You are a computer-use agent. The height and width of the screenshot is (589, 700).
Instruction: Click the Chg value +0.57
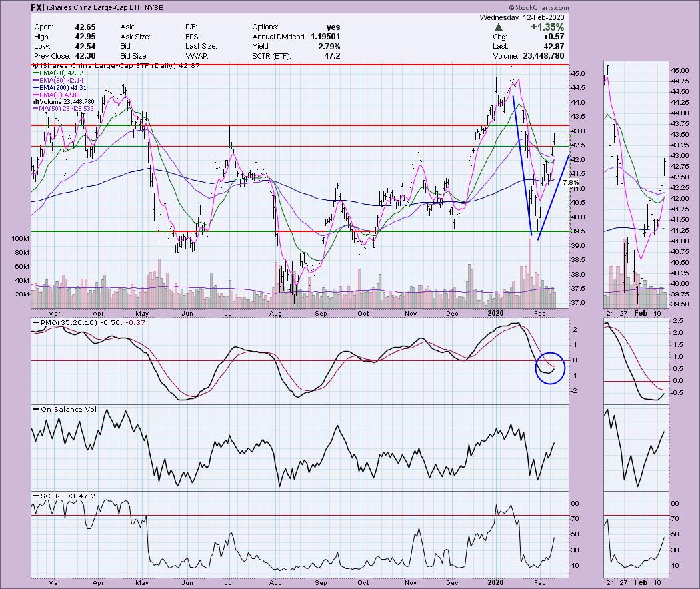[x=553, y=37]
